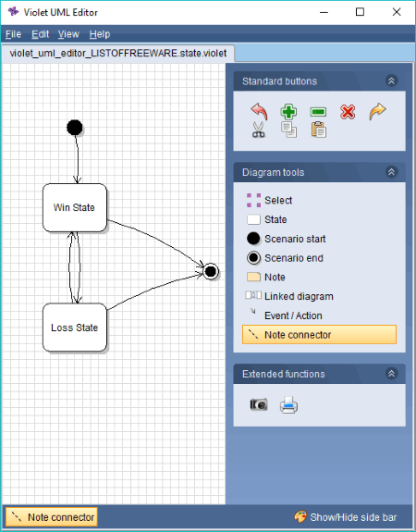Open the View menu
416x532 pixels.
tap(68, 34)
